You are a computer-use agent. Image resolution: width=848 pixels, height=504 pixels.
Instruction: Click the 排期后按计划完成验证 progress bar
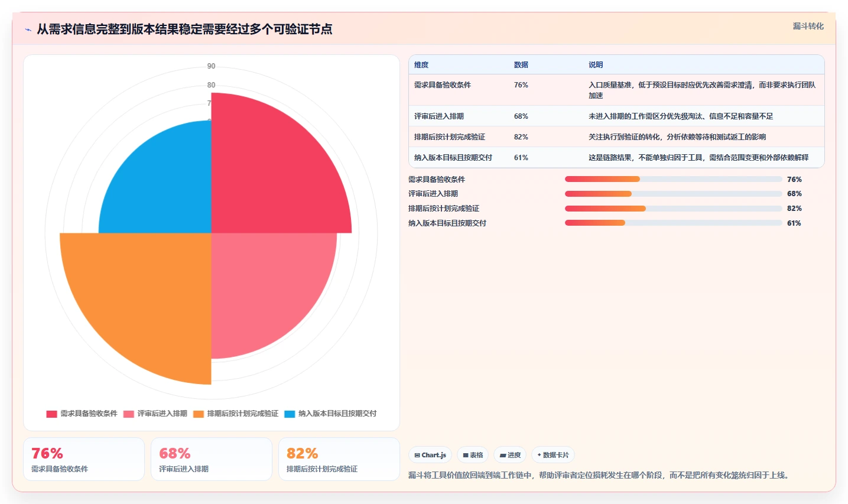click(x=674, y=209)
